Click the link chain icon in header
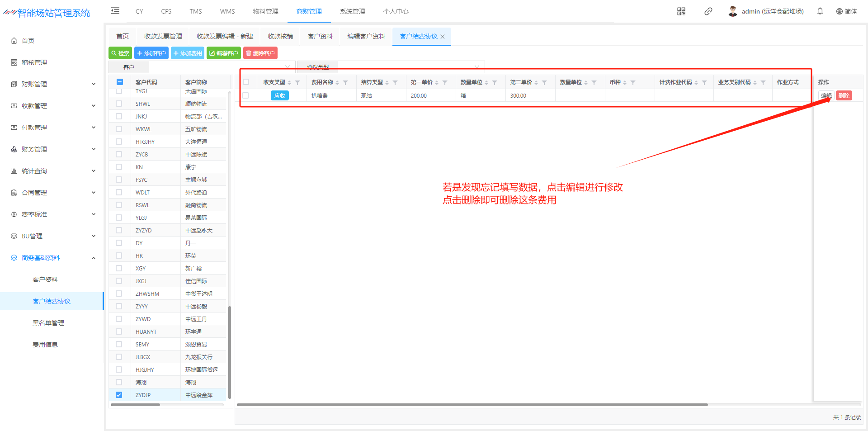 point(708,11)
